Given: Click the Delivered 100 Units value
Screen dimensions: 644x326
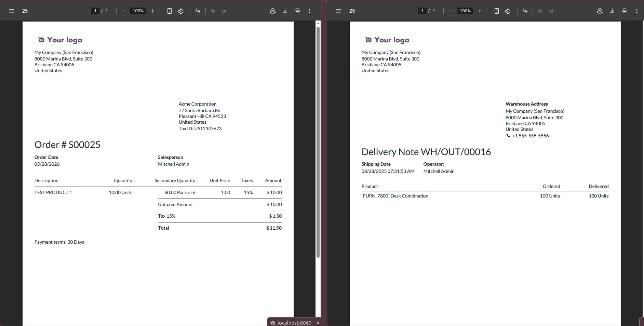Looking at the screenshot, I should 599,196.
